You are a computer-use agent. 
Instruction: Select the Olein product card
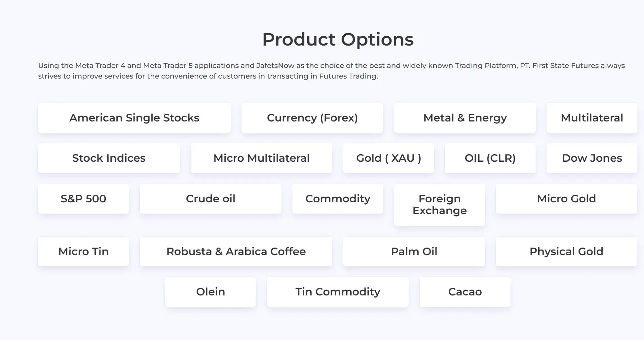[x=210, y=292]
